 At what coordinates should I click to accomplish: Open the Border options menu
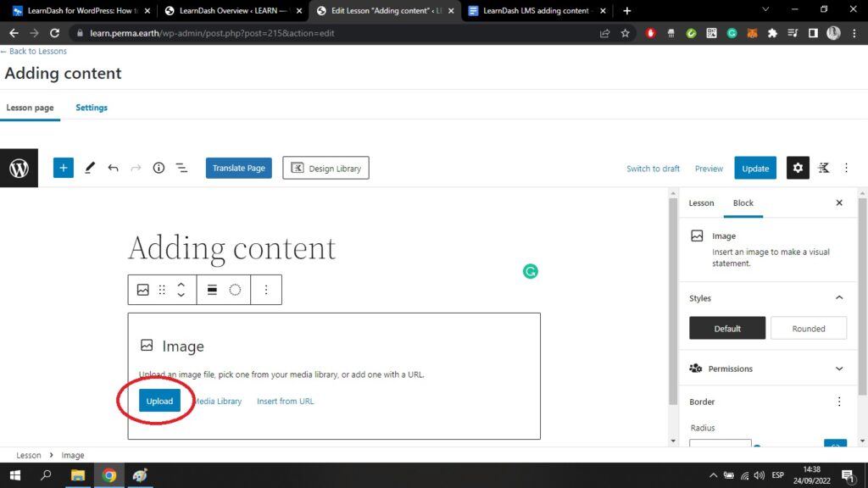[x=839, y=402]
